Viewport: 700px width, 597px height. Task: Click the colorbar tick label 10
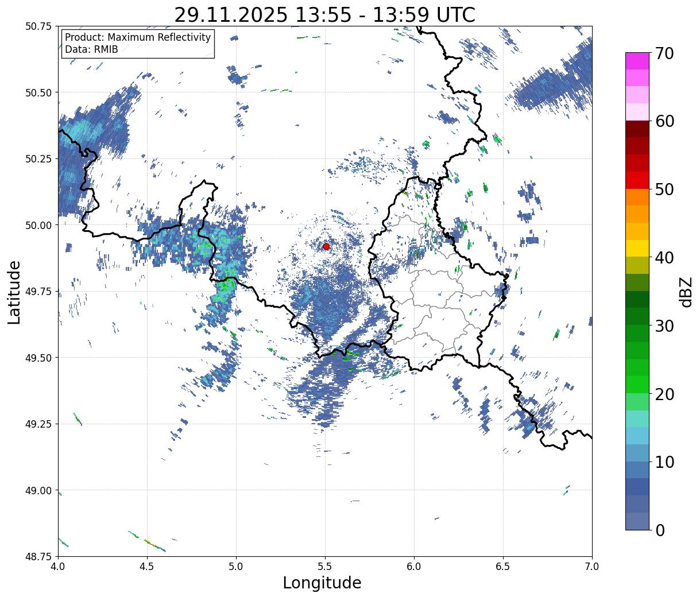pyautogui.click(x=664, y=462)
